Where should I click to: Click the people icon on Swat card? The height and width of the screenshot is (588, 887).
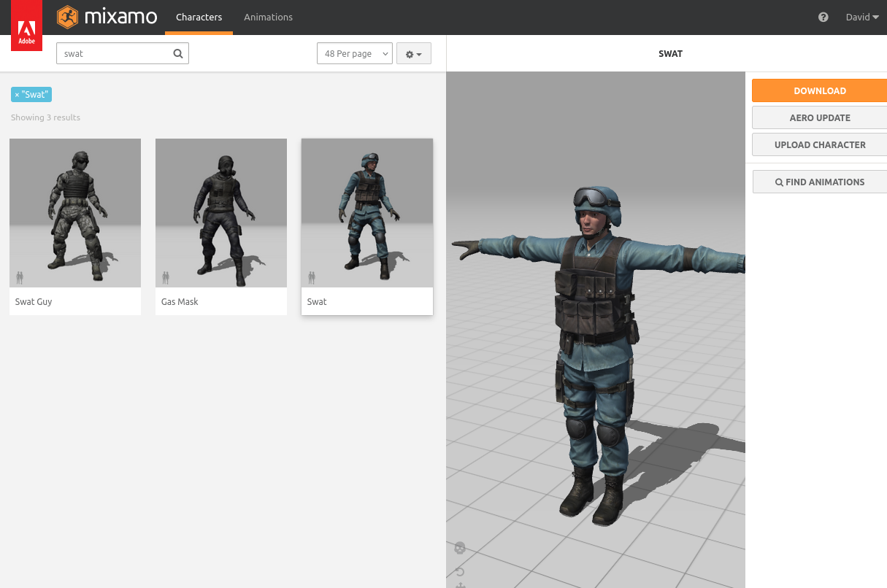(x=312, y=277)
